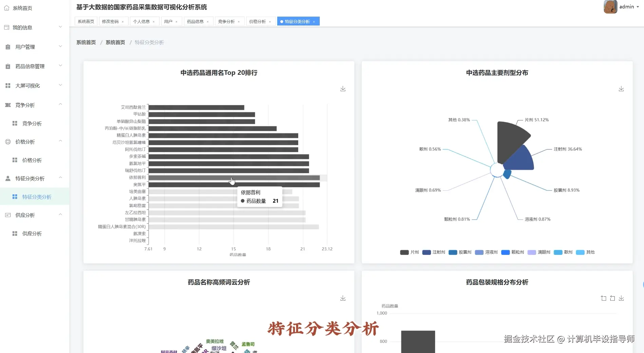This screenshot has height=353, width=644.
Task: Toggle 注射剂 legend item off
Action: (x=433, y=252)
